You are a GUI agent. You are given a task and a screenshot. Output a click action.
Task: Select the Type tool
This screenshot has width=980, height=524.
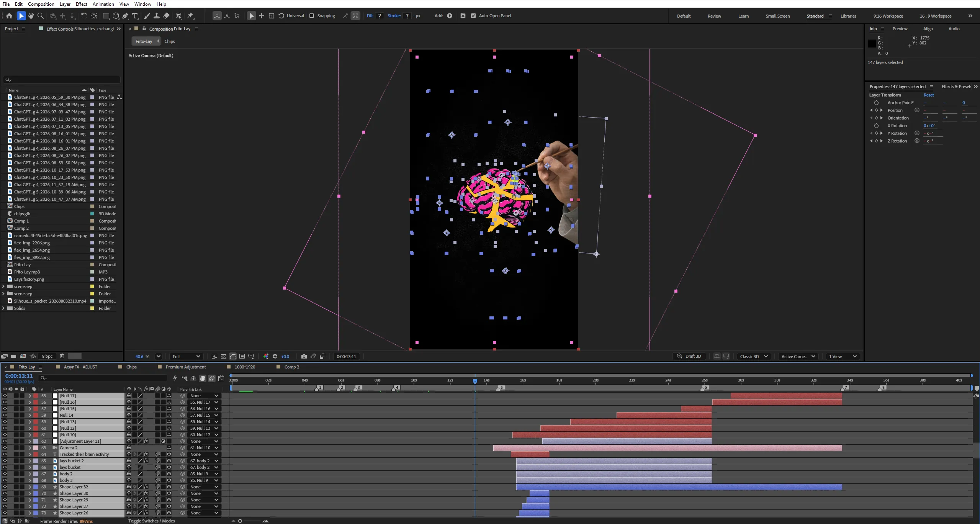click(135, 16)
